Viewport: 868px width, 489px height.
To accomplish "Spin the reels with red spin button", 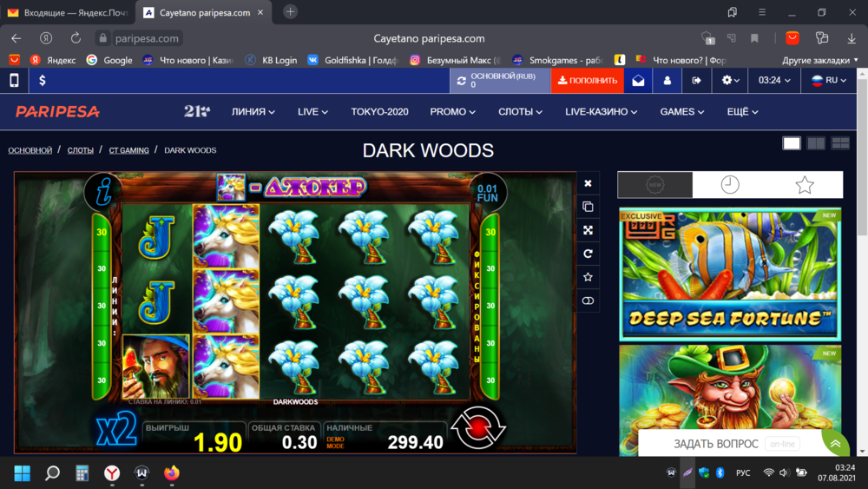I will point(477,427).
